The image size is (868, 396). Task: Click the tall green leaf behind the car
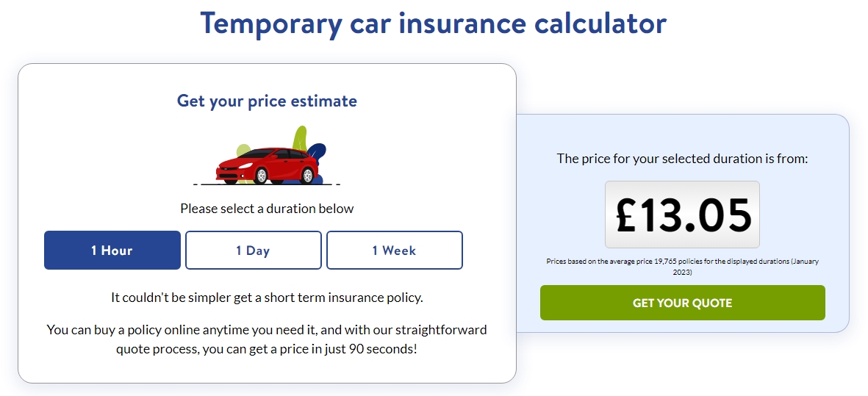(301, 138)
